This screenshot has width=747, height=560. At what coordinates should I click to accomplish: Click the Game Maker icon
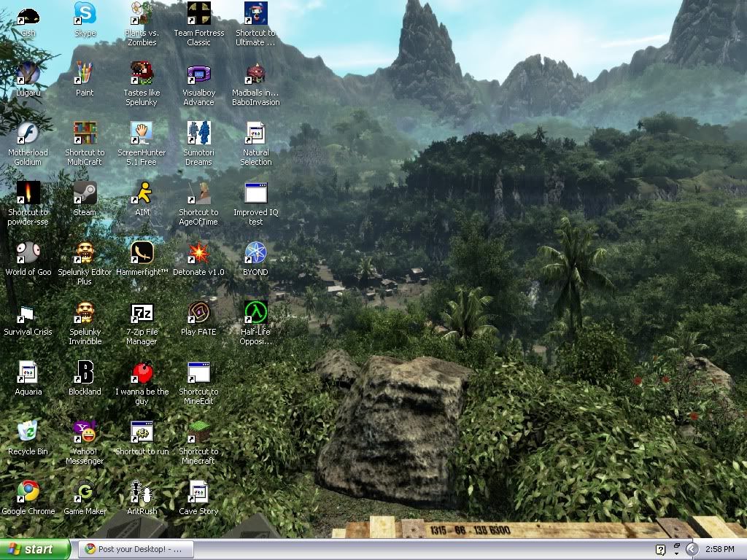click(85, 492)
